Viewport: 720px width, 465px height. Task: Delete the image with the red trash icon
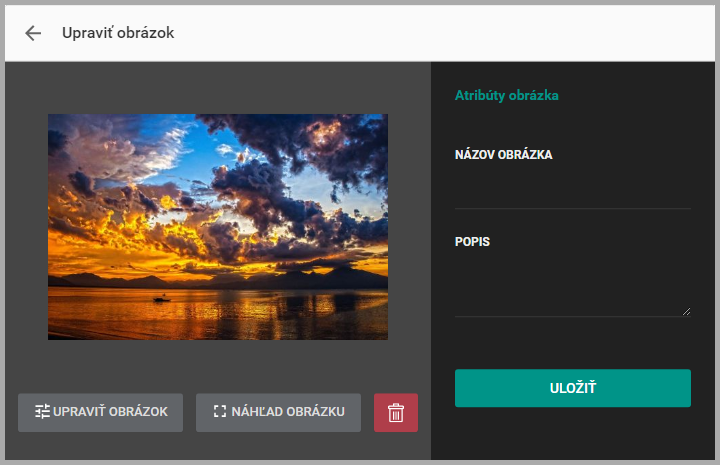(x=396, y=412)
